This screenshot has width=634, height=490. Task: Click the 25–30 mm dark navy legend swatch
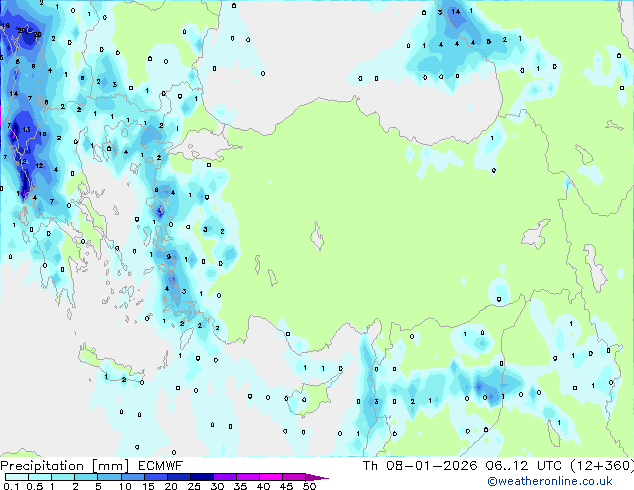point(202,477)
